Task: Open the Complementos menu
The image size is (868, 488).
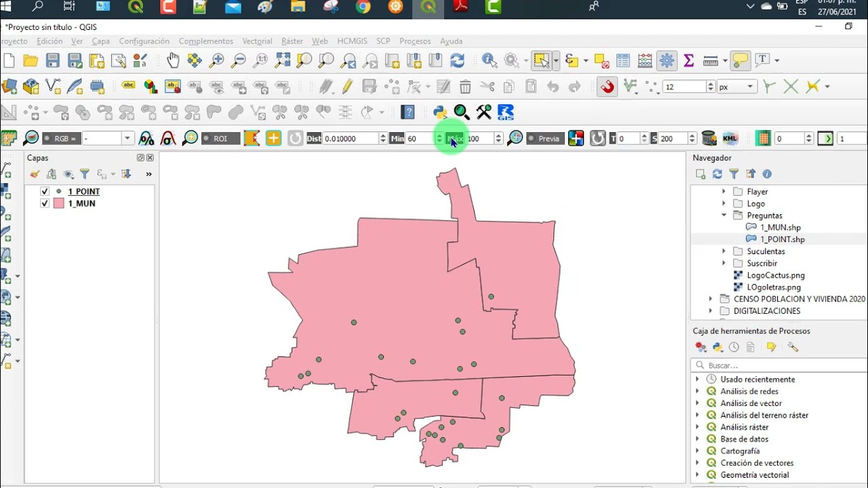Action: [206, 41]
